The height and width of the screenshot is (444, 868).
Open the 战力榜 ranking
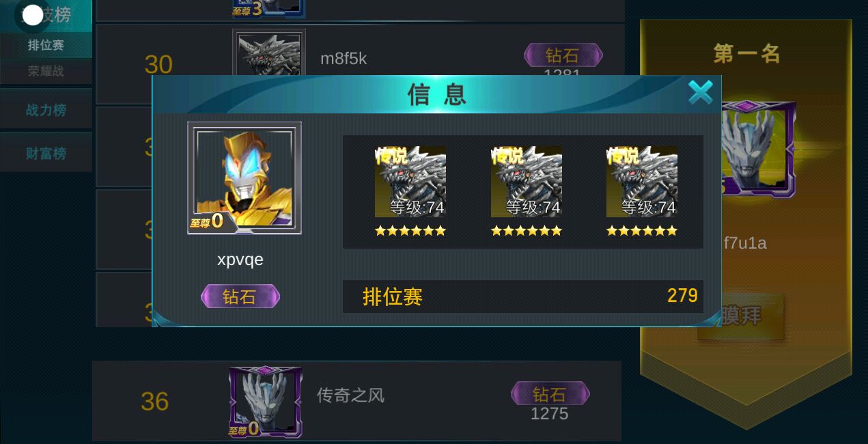[46, 109]
